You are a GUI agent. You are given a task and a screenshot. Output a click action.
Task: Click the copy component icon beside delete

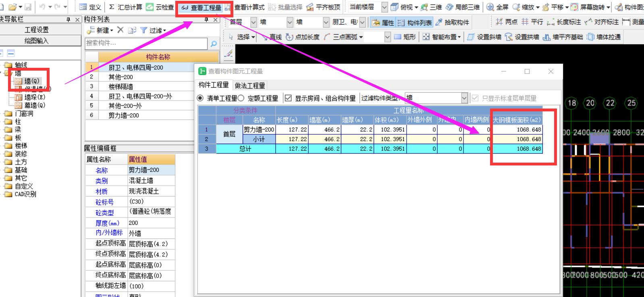coord(132,30)
